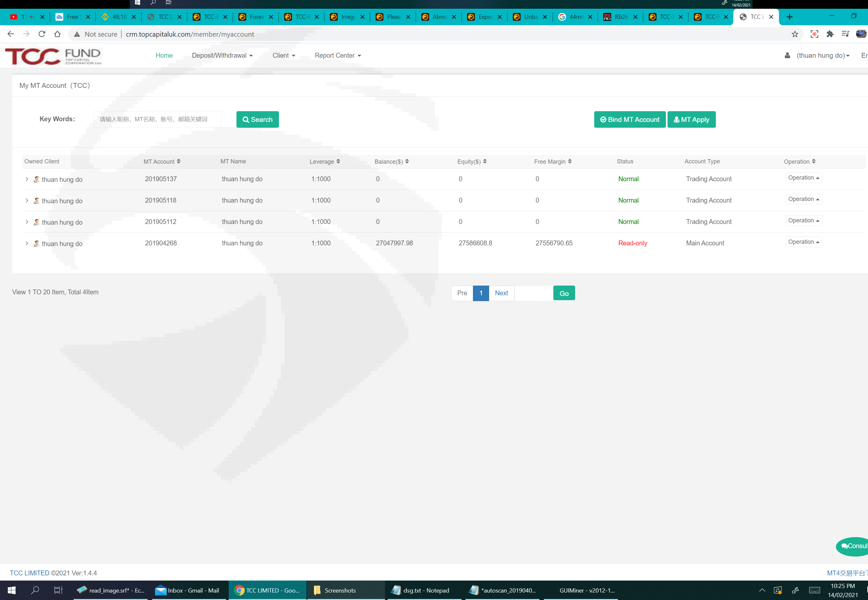Sort by MT Account column arrows
868x600 pixels.
point(178,161)
